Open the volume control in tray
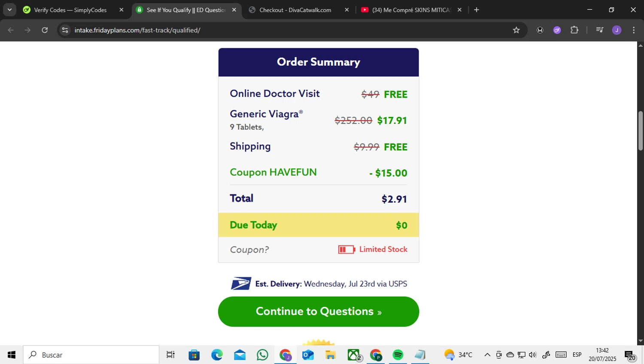Image resolution: width=644 pixels, height=364 pixels. 533,355
